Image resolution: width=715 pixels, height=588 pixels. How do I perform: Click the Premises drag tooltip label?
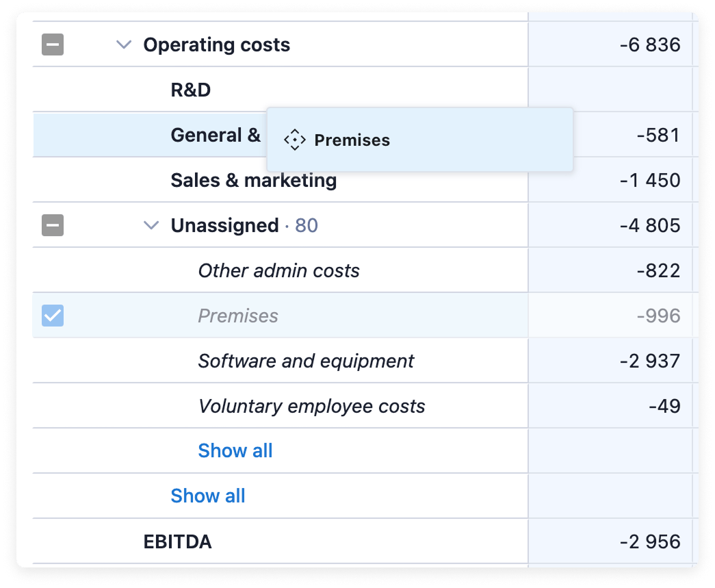click(352, 140)
